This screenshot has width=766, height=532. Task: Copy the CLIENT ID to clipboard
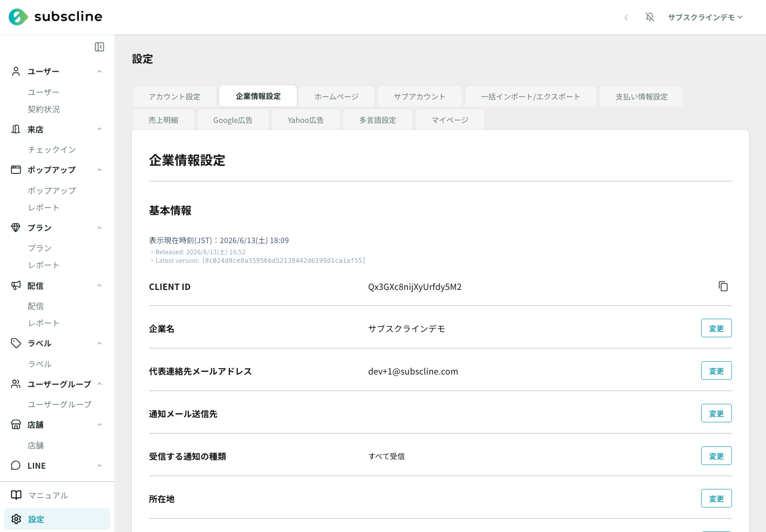tap(723, 286)
